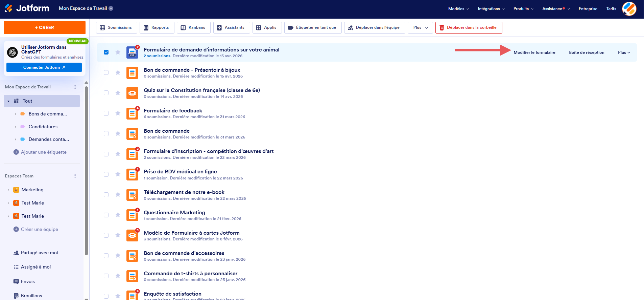Image resolution: width=644 pixels, height=300 pixels.
Task: Click the ChatGPT logo icon
Action: 13,52
